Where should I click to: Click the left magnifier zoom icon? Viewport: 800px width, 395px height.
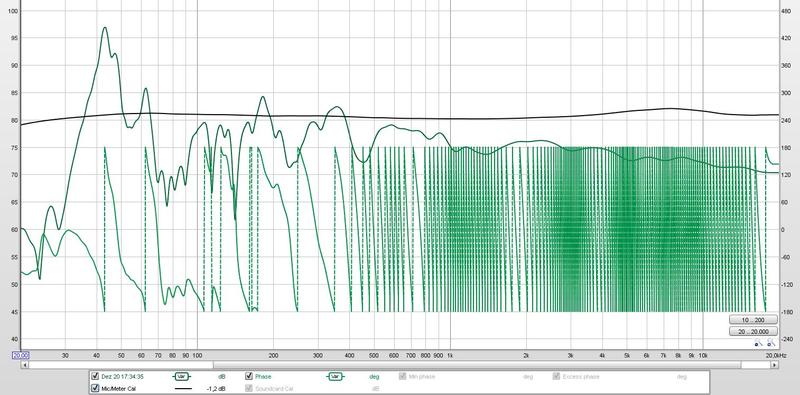point(758,343)
